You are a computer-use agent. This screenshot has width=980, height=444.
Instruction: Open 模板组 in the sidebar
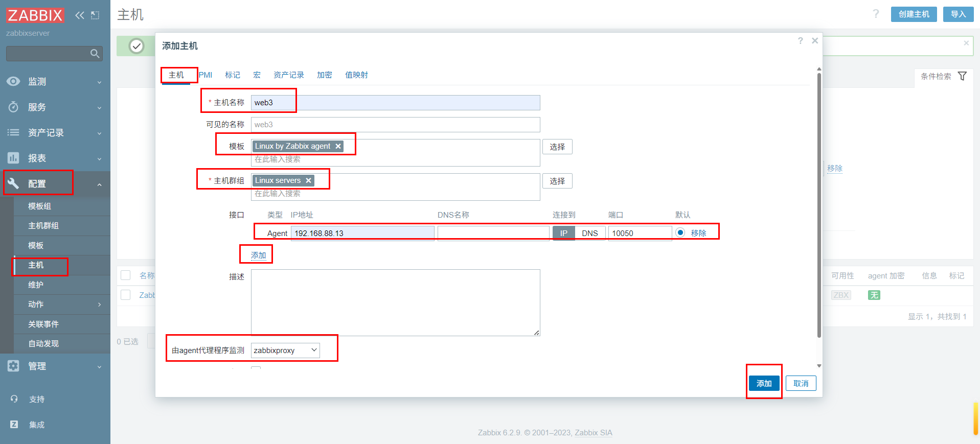(x=39, y=206)
